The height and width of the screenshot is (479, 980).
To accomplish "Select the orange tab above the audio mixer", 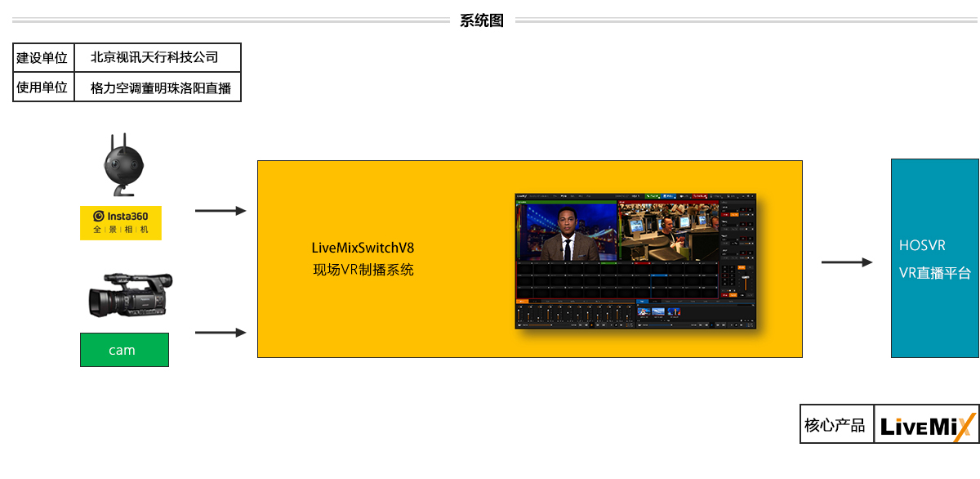I will [x=523, y=302].
